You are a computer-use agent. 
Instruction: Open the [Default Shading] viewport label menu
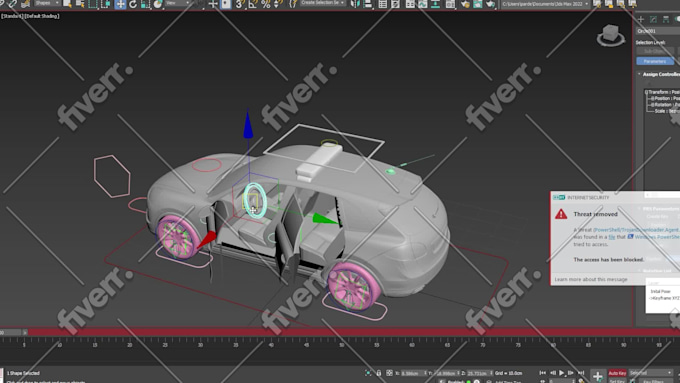41,16
